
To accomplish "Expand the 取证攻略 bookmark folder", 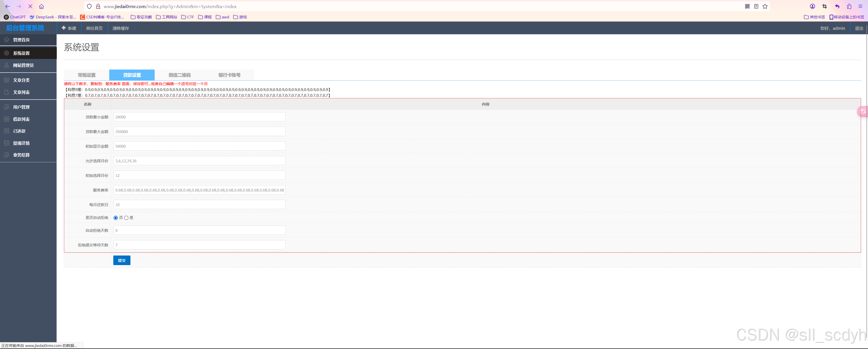I will [141, 17].
